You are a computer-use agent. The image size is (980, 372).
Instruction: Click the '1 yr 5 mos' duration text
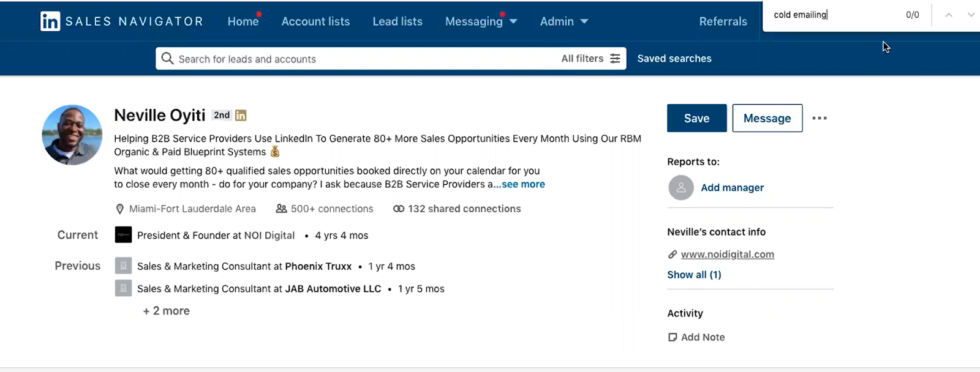point(421,289)
